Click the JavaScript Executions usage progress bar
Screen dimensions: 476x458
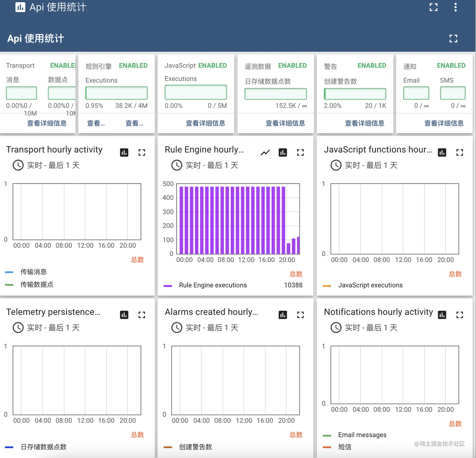[x=196, y=92]
